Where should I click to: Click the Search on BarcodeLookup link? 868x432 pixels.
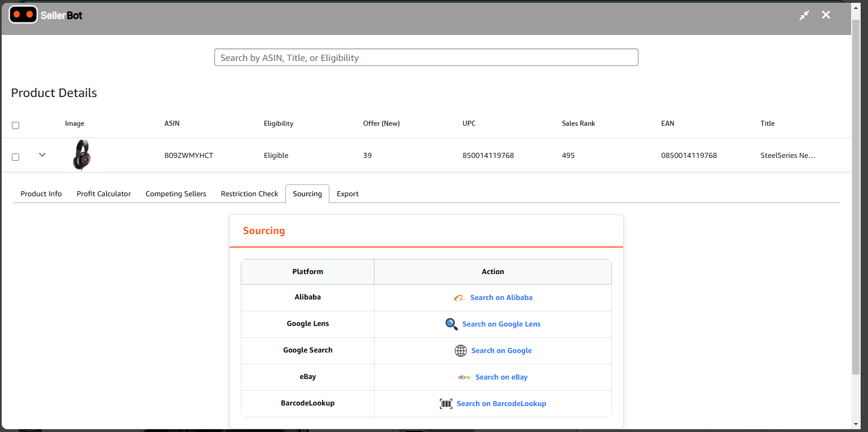coord(501,403)
